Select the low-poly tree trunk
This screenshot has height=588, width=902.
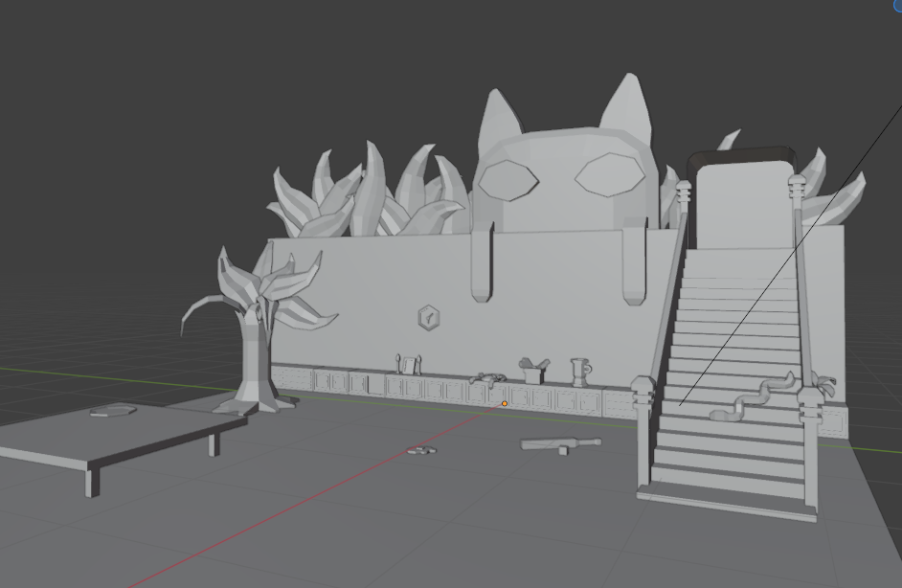pyautogui.click(x=253, y=359)
